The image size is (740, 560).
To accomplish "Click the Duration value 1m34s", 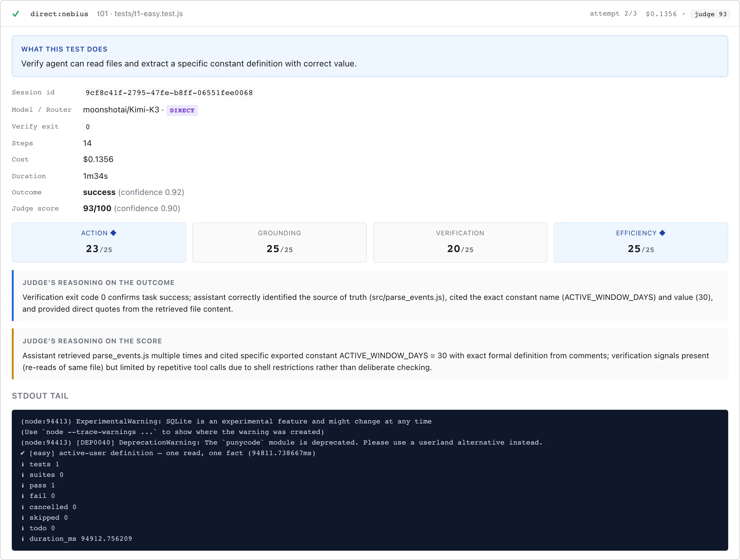I will point(95,176).
